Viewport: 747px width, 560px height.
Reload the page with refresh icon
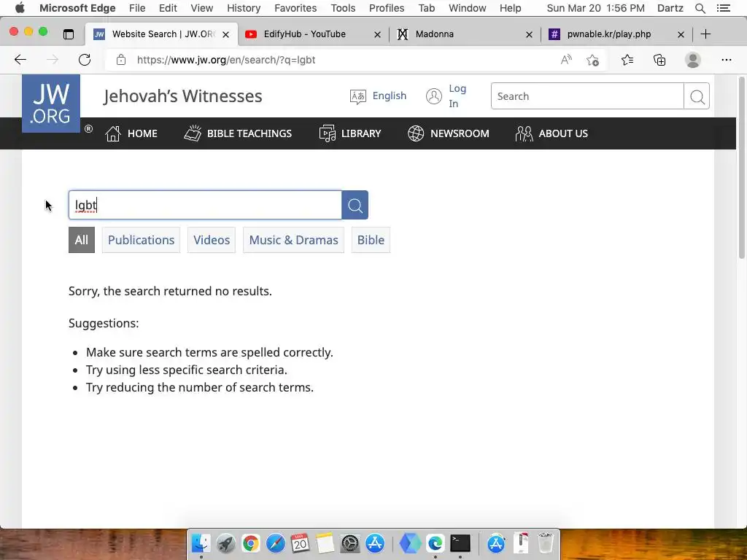[85, 60]
